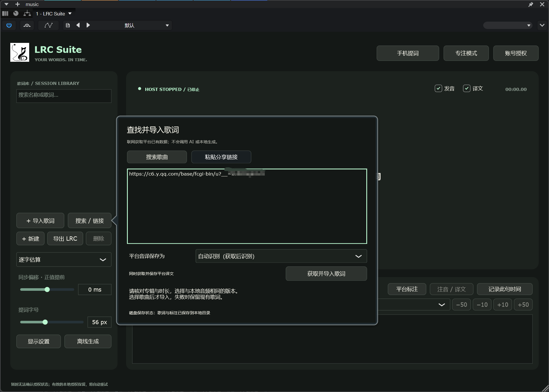Open the automation curve icon
This screenshot has height=392, width=549.
(x=49, y=25)
